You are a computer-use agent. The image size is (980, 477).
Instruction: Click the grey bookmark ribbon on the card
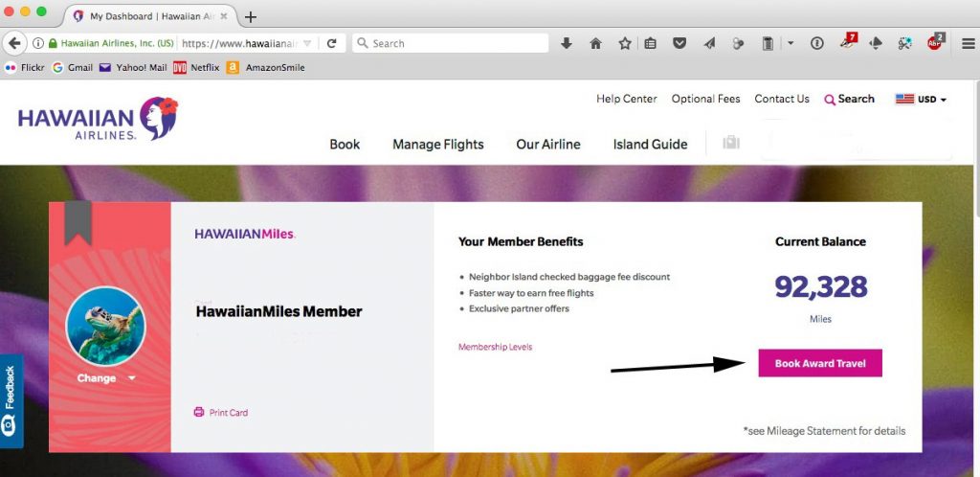pos(78,223)
